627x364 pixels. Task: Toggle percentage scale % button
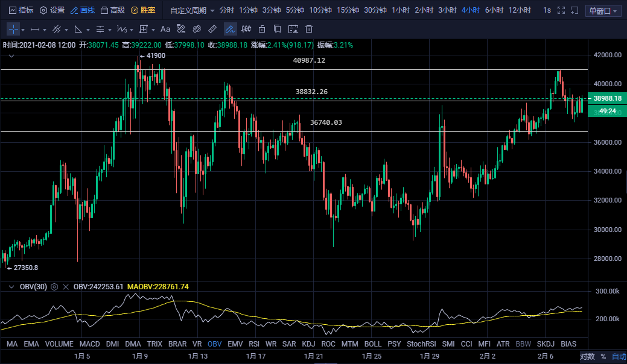point(602,357)
